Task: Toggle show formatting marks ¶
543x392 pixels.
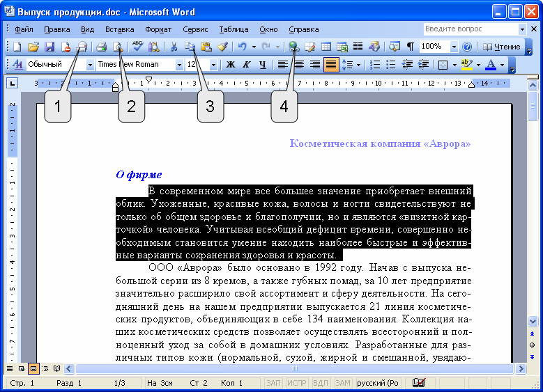Action: coord(411,47)
